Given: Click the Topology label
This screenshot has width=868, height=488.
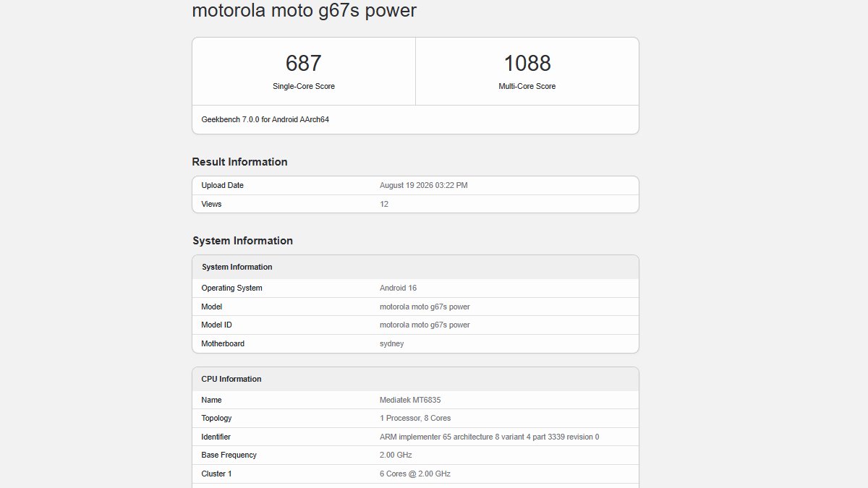Looking at the screenshot, I should point(216,418).
